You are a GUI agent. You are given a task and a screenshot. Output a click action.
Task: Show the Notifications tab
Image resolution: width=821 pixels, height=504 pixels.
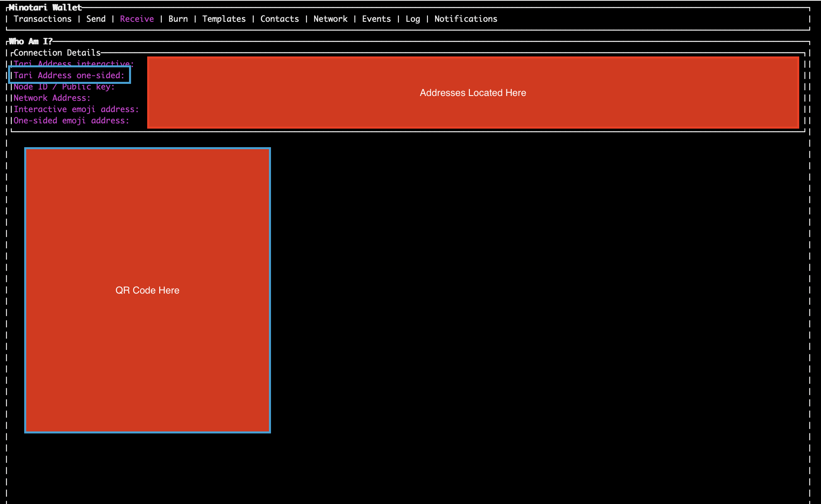(466, 19)
